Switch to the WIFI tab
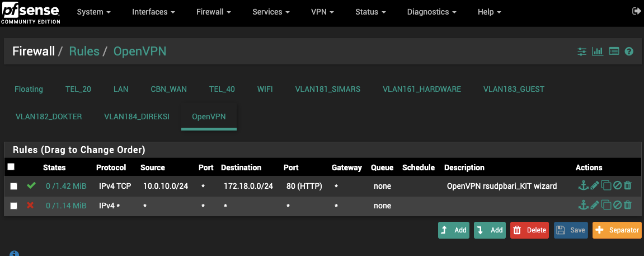 pos(265,89)
